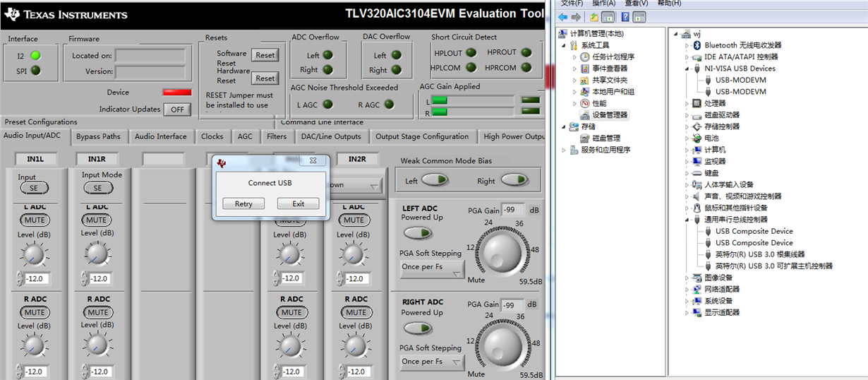The height and width of the screenshot is (380, 868).
Task: Click the 任务计划程序 clock icon
Action: pos(585,57)
